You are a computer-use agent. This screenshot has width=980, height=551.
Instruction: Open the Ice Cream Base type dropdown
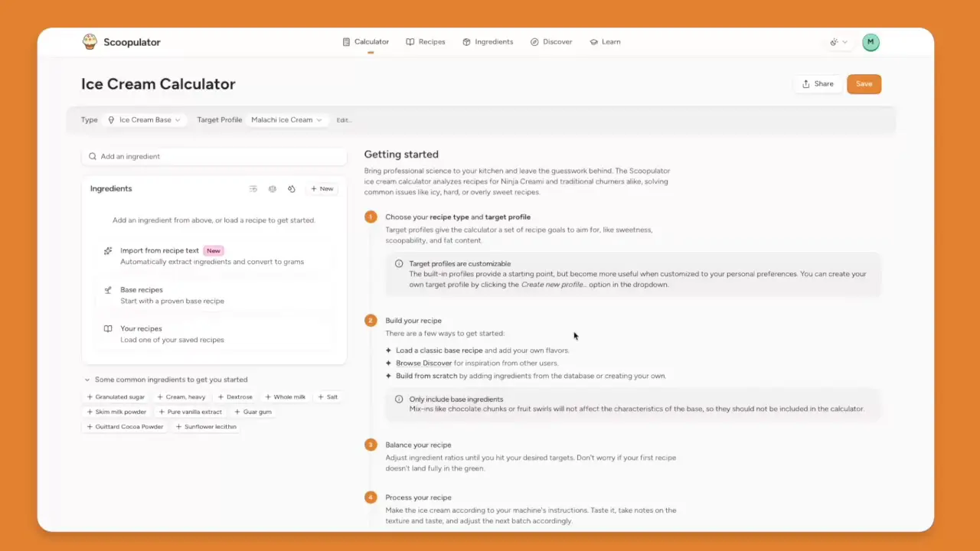(144, 120)
